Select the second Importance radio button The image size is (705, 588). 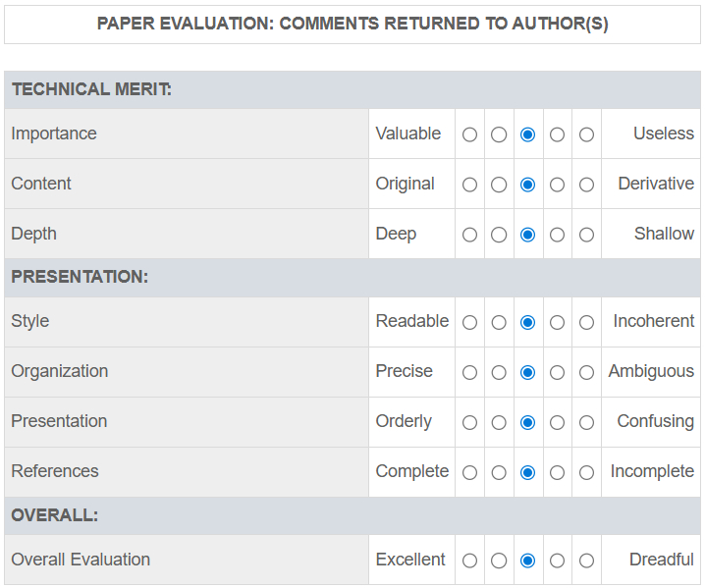499,134
